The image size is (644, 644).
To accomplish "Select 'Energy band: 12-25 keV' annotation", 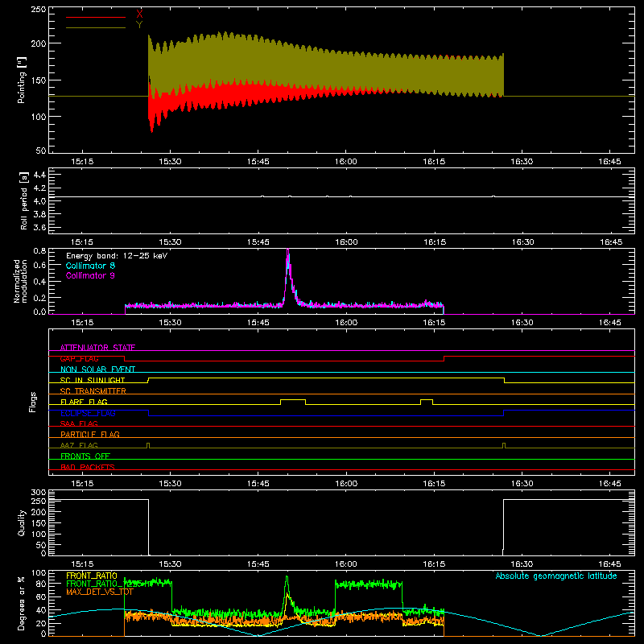I will pyautogui.click(x=117, y=256).
